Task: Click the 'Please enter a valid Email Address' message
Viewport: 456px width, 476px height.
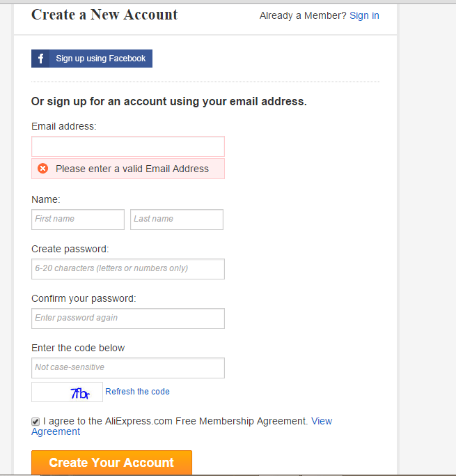Action: [132, 169]
